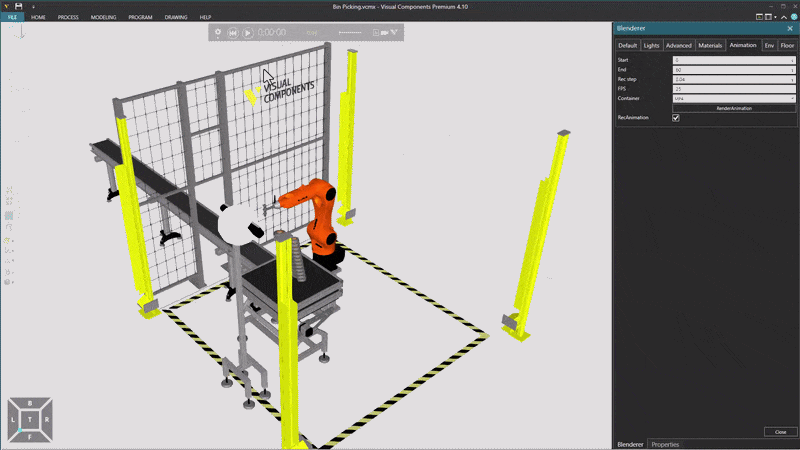Reset the simulation to start
800x450 pixels.
[233, 32]
